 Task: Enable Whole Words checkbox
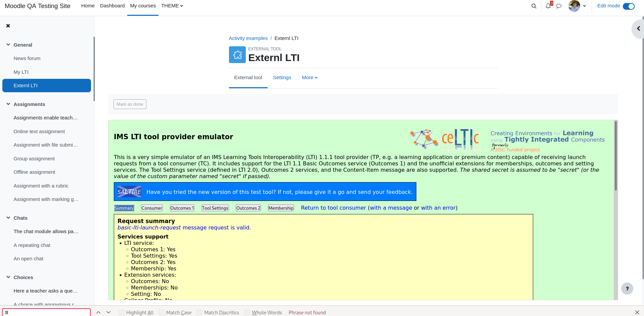point(247,312)
